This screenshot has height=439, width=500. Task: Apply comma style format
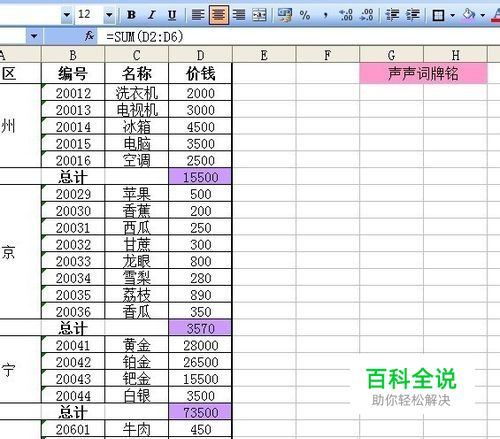[325, 15]
